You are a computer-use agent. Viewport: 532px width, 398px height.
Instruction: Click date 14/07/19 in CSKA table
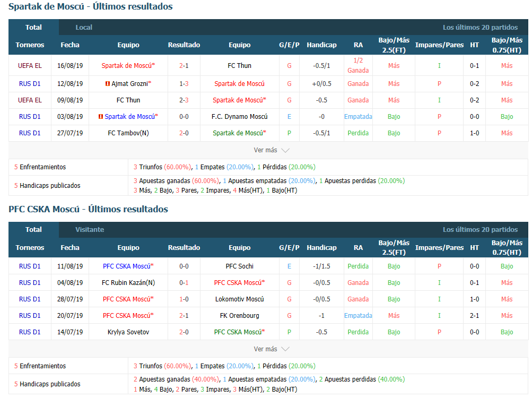(70, 332)
